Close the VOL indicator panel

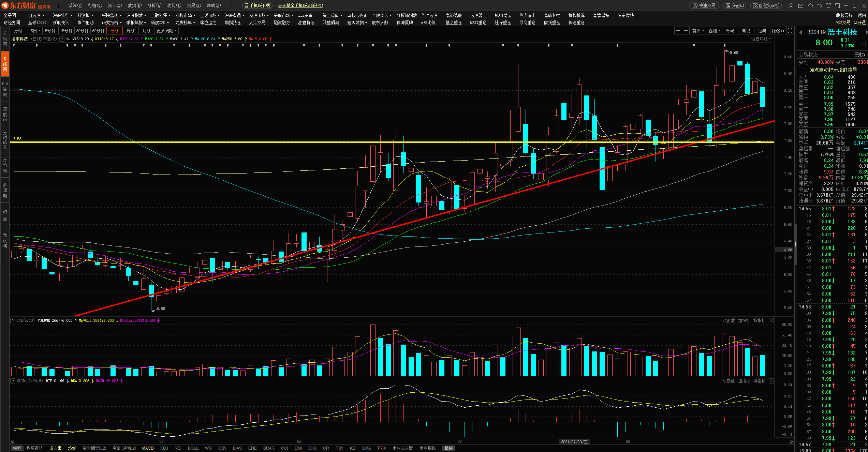tap(771, 320)
